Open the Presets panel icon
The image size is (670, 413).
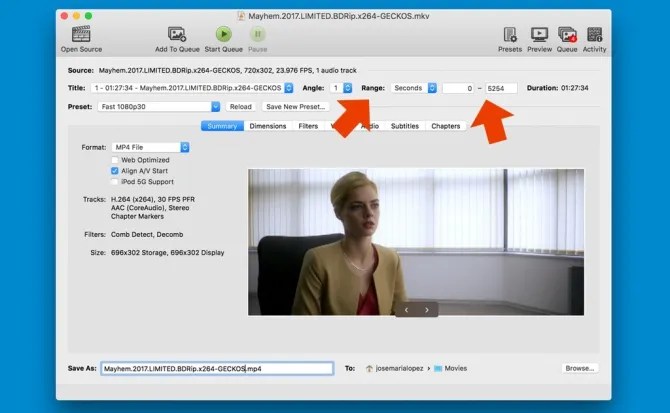click(x=510, y=34)
